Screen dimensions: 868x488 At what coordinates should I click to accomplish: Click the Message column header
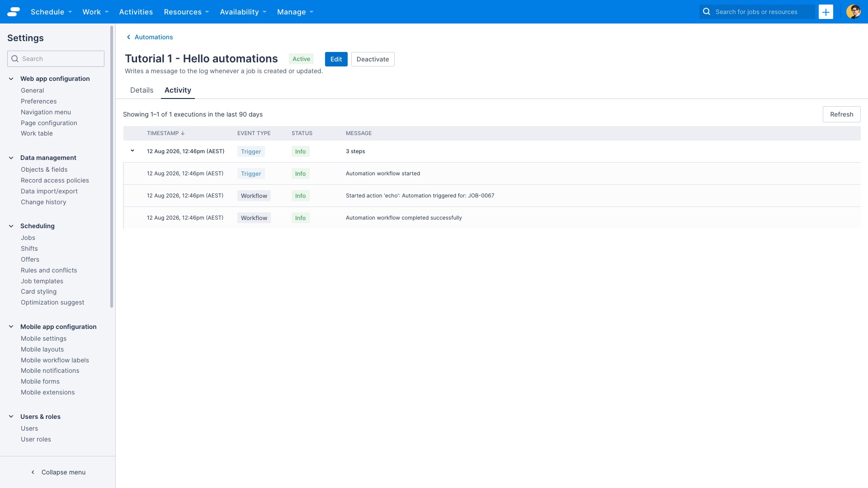[x=359, y=133]
